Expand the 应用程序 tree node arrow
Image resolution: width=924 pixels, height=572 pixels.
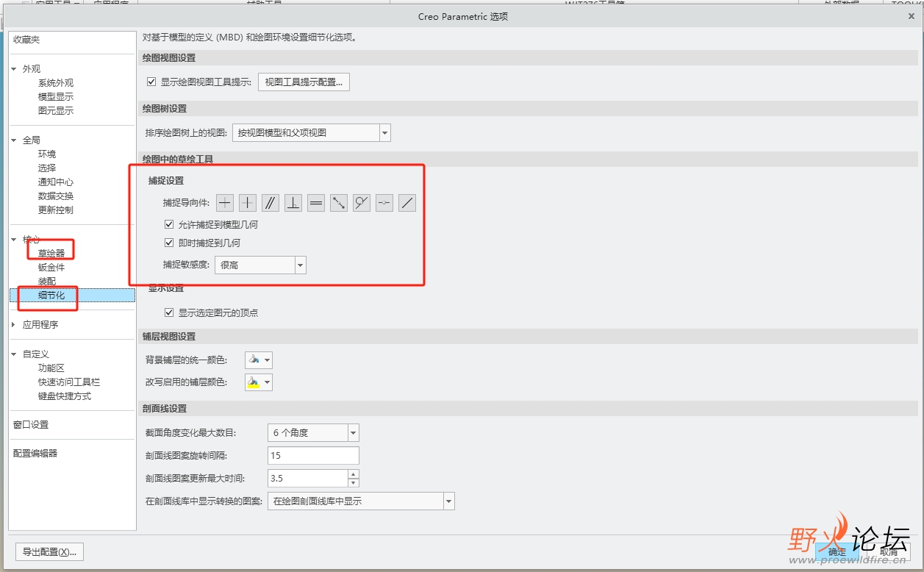14,324
